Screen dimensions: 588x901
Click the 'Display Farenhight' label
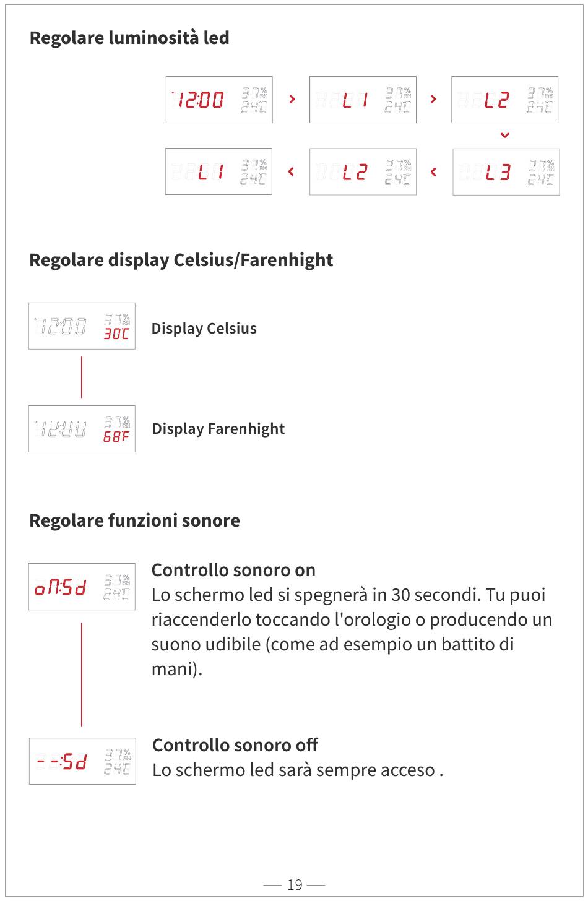[218, 429]
